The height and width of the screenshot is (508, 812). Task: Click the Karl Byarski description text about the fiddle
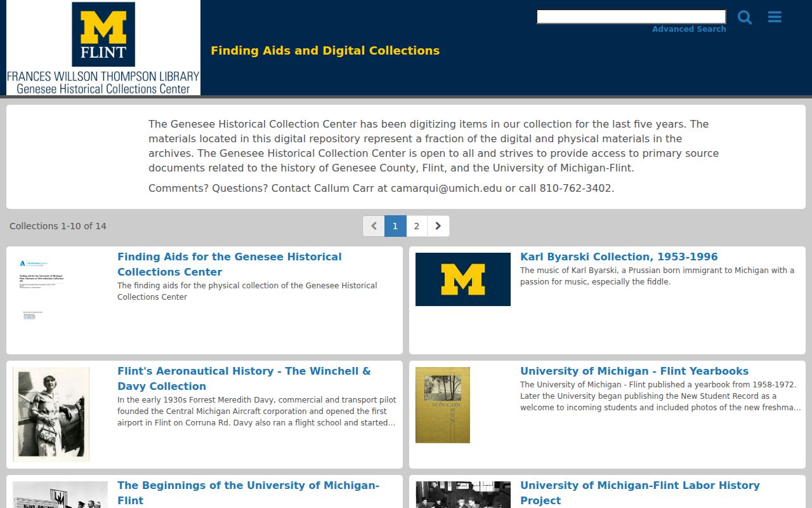(657, 276)
